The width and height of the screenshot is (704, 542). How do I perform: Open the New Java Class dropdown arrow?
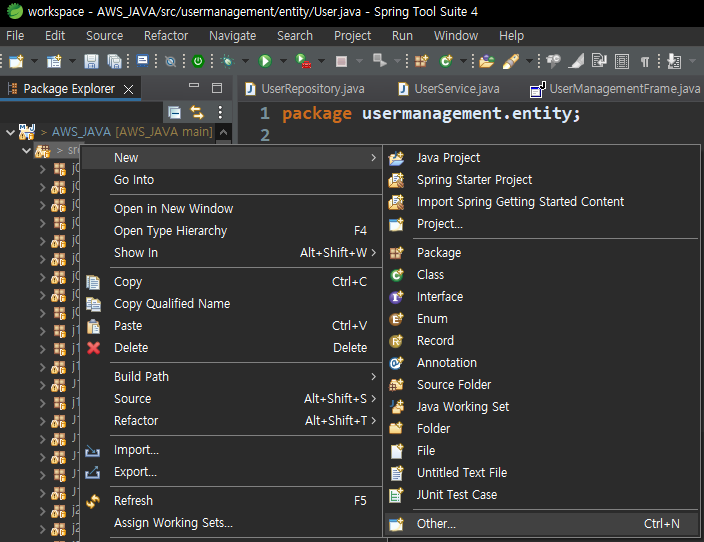pyautogui.click(x=463, y=61)
